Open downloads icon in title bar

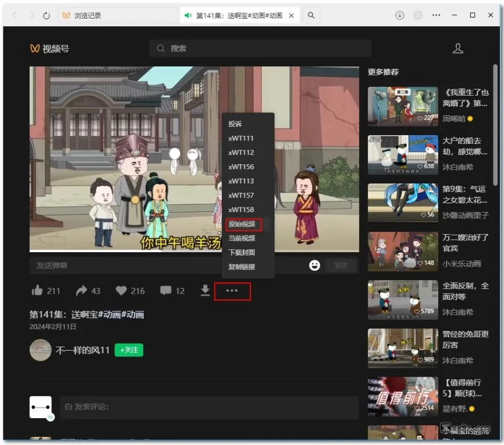click(400, 15)
